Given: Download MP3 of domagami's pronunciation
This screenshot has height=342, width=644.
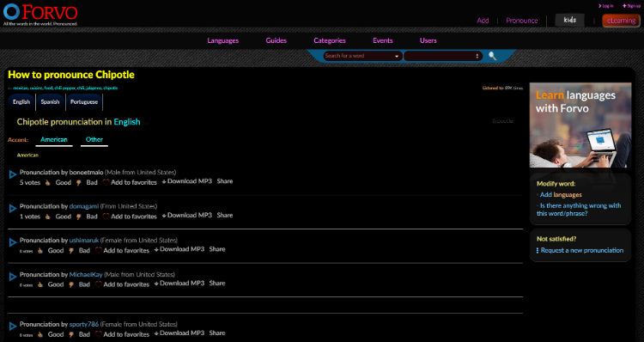Looking at the screenshot, I should coord(187,216).
